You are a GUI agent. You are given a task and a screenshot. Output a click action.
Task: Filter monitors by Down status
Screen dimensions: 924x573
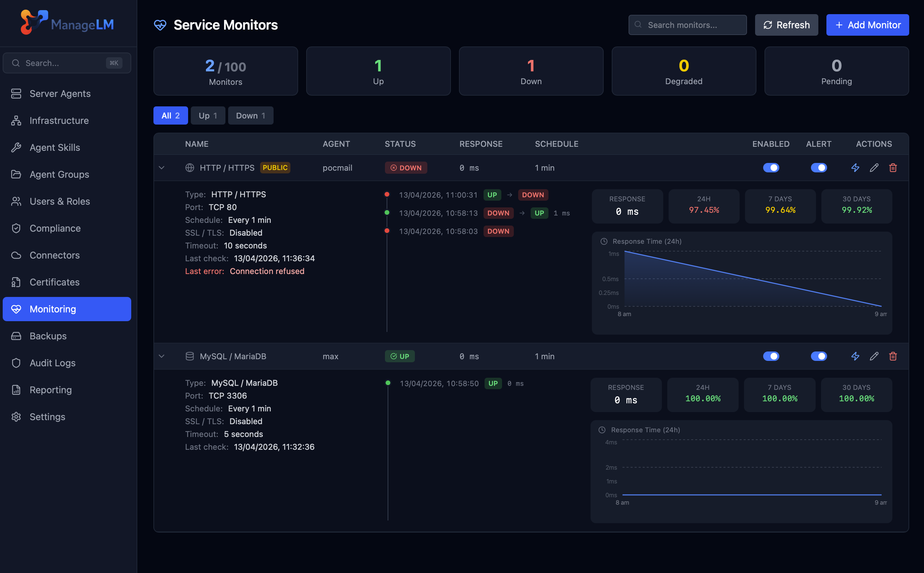click(250, 115)
